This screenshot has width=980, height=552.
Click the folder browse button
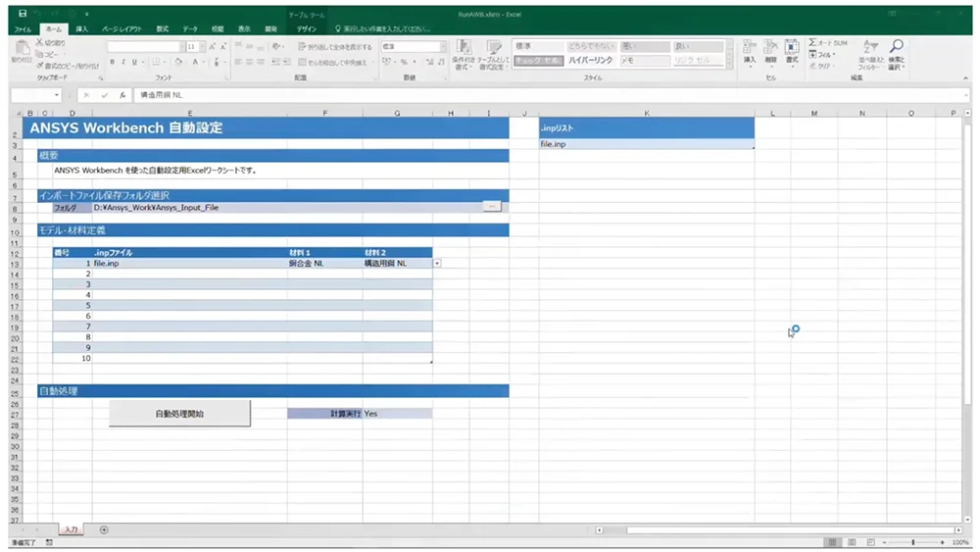[x=492, y=206]
